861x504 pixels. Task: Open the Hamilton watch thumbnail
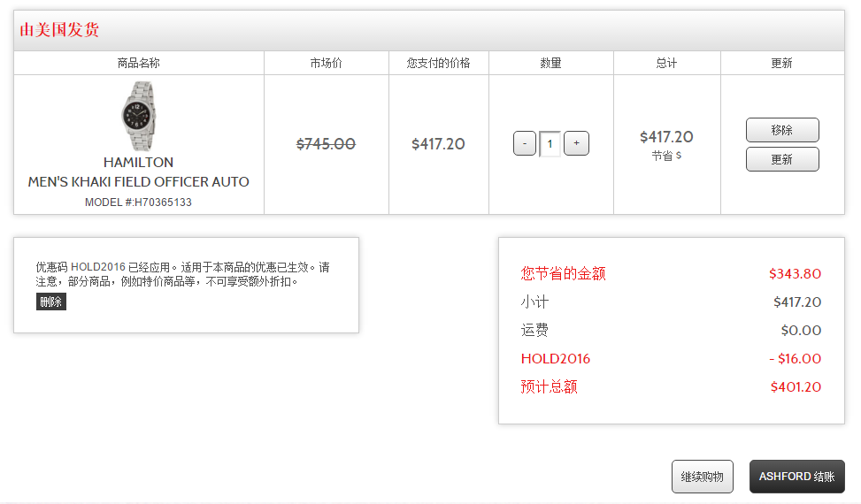coord(138,116)
